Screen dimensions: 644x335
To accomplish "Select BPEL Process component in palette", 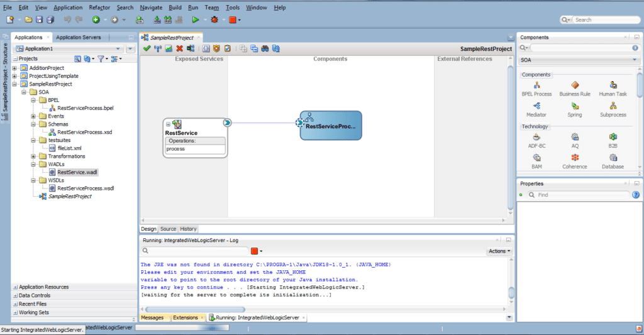I will 536,89.
